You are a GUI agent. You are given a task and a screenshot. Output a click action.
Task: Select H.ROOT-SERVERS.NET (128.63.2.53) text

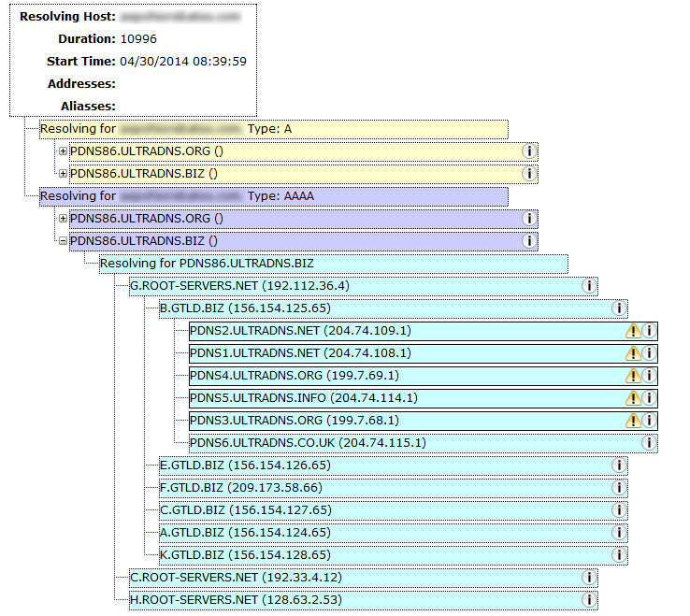click(x=236, y=600)
